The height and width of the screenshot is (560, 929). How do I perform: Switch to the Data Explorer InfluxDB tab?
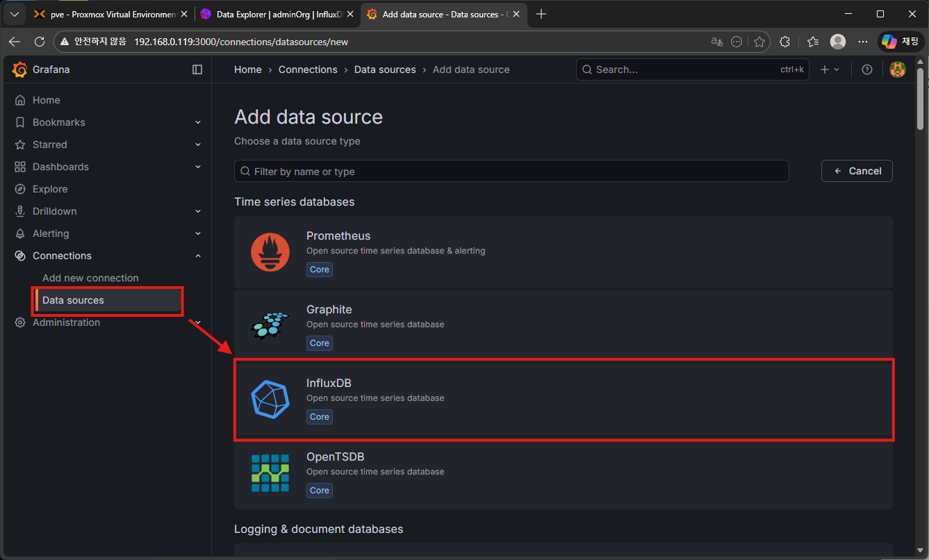(278, 14)
